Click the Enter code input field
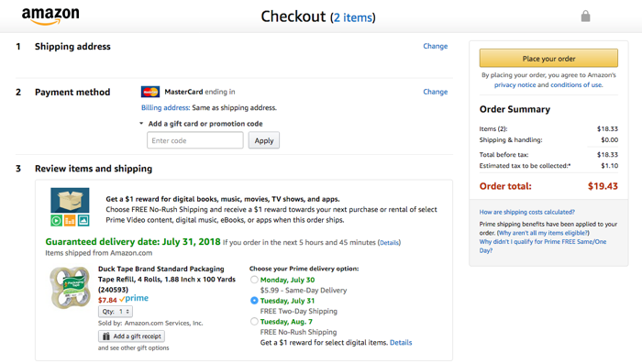Viewport: 642px width, 364px height. (194, 140)
